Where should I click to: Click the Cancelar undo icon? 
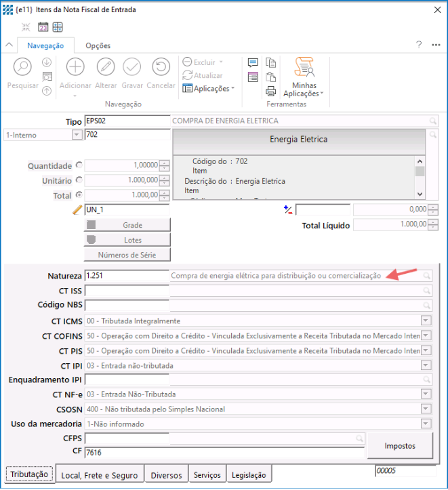coord(161,67)
